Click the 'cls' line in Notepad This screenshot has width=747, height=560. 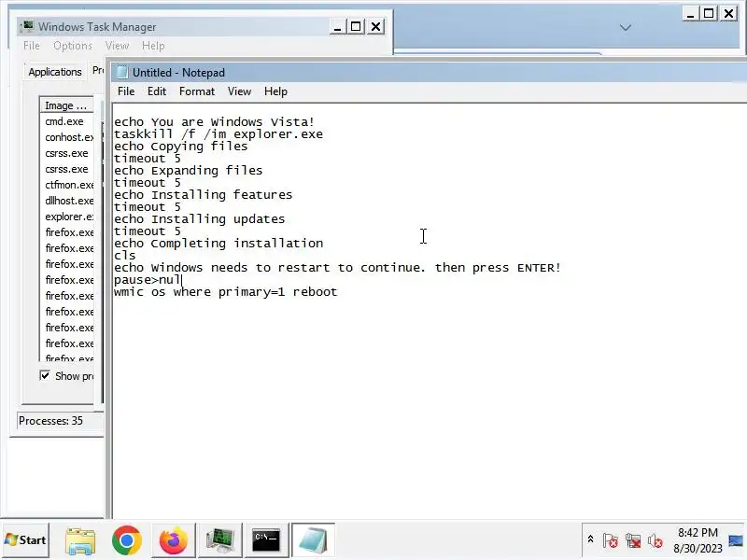(x=125, y=255)
